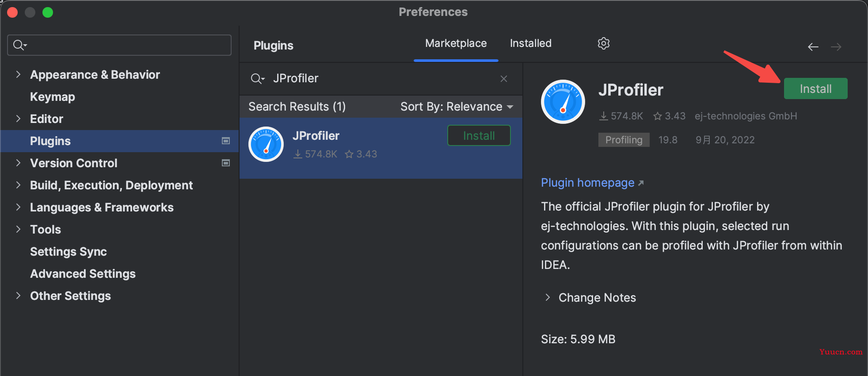Focus the settings search field
868x376 pixels.
pyautogui.click(x=119, y=45)
